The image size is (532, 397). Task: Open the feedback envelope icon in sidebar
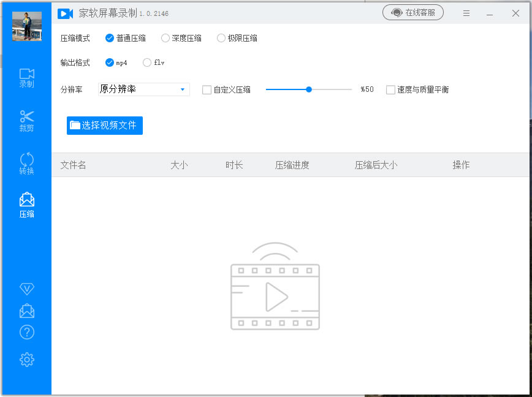click(26, 311)
